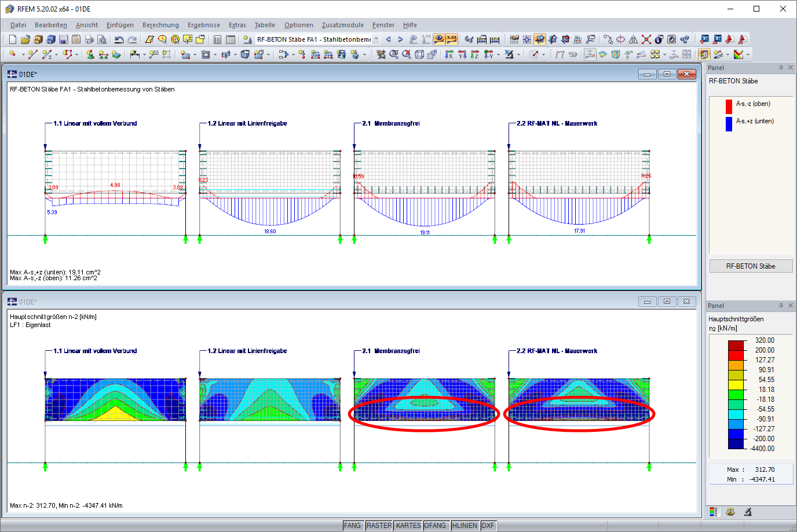Open the Ergebnisse menu
This screenshot has width=797, height=532.
click(204, 25)
